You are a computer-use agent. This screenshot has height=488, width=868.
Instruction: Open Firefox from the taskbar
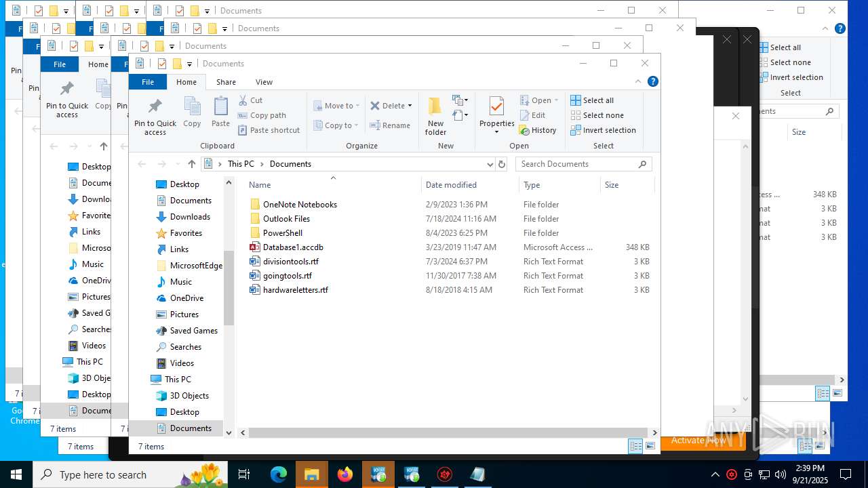pos(345,474)
